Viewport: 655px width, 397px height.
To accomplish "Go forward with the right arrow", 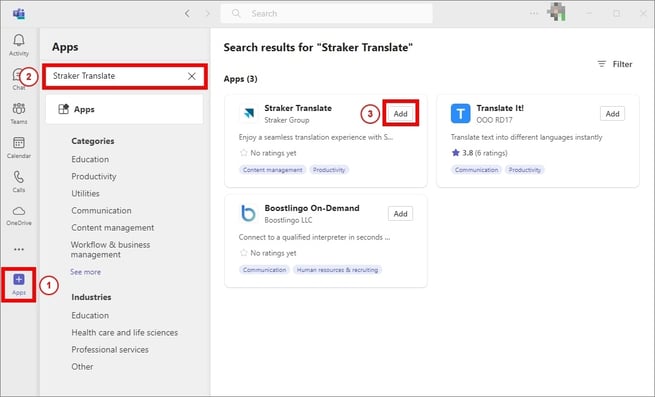I will (x=208, y=13).
